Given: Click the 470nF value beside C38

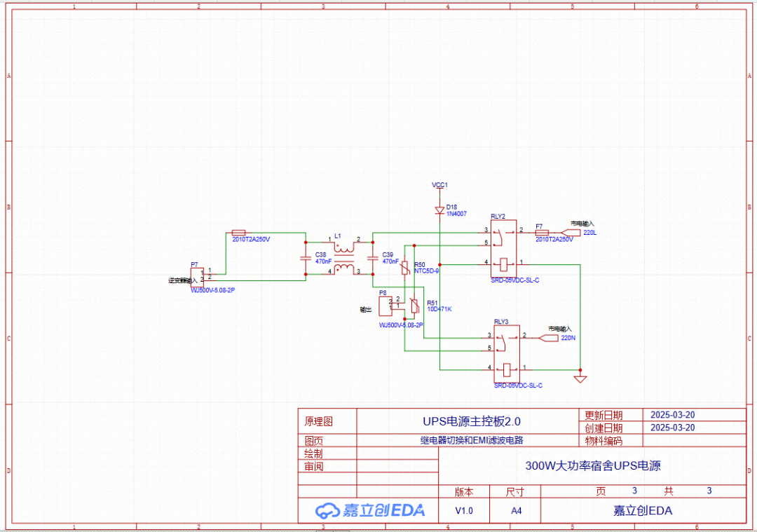Looking at the screenshot, I should coord(323,261).
